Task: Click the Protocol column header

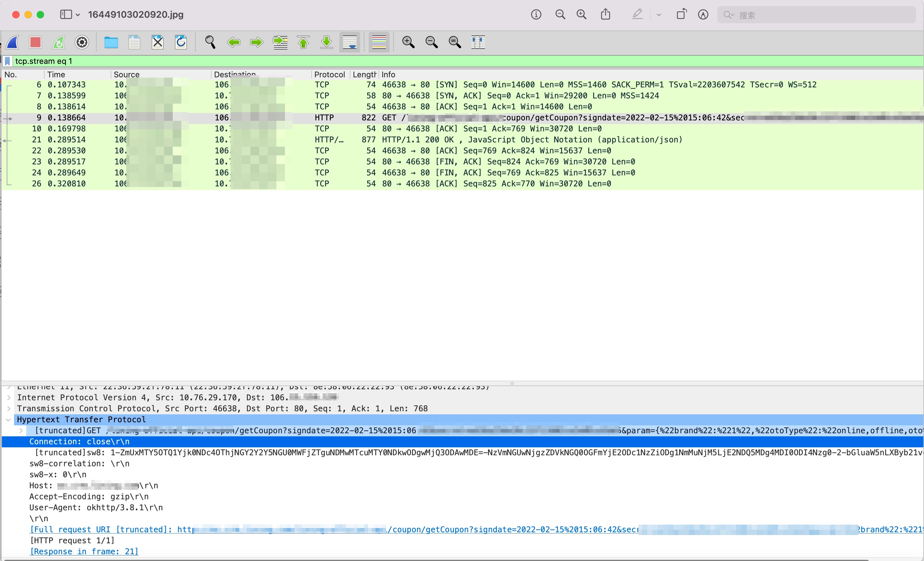Action: click(329, 75)
